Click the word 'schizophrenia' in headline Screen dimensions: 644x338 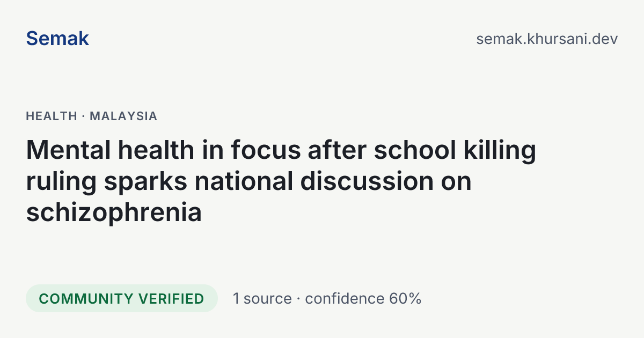(x=114, y=212)
